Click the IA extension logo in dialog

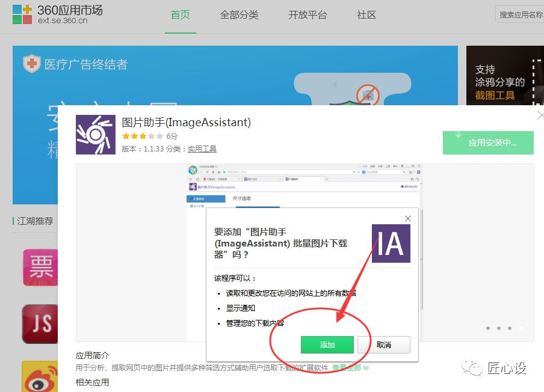(x=391, y=243)
